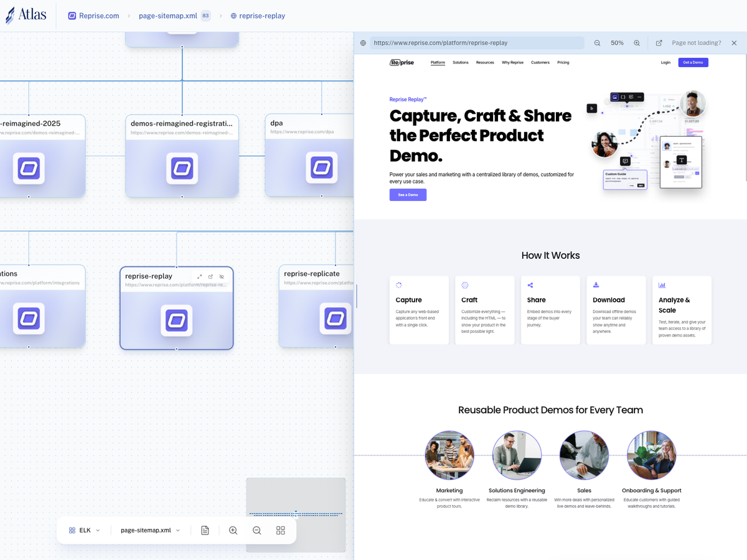Image resolution: width=747 pixels, height=560 pixels.
Task: Click the dpa node URL text
Action: (x=302, y=132)
